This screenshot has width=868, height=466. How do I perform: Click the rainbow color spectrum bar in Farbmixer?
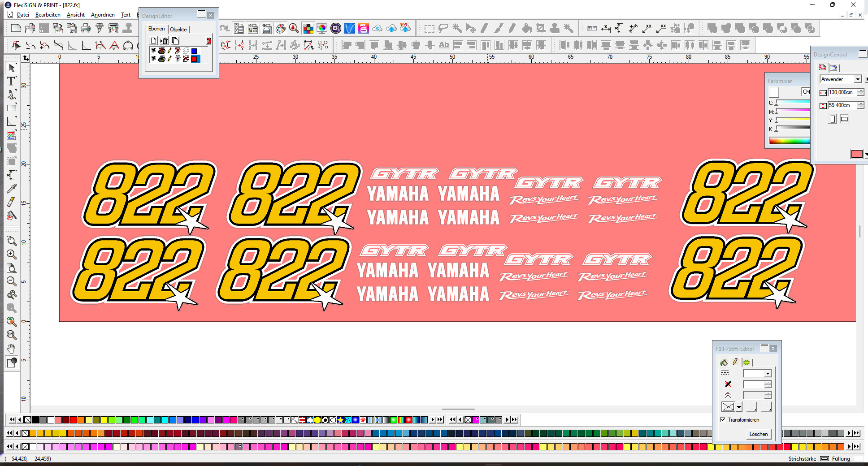click(x=789, y=141)
